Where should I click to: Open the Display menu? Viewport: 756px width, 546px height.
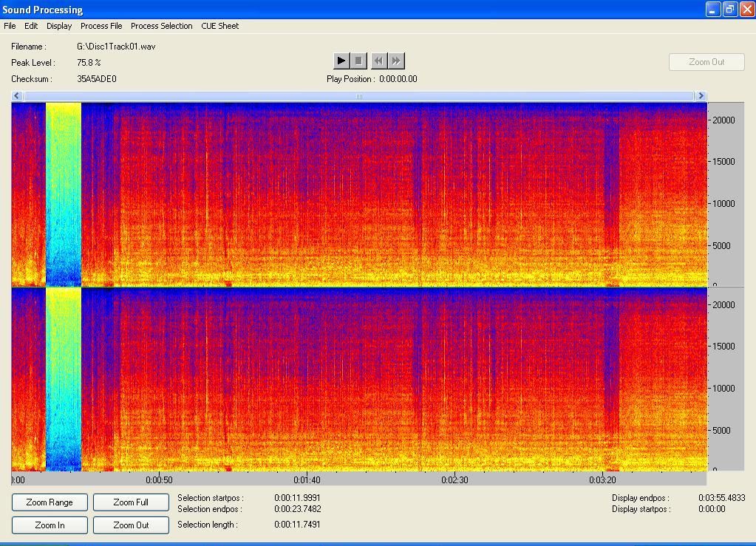(59, 26)
